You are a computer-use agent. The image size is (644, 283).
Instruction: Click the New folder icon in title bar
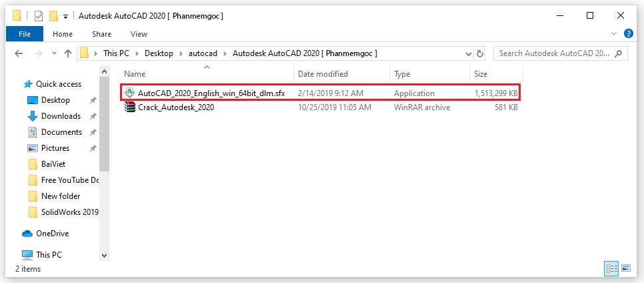tap(53, 16)
